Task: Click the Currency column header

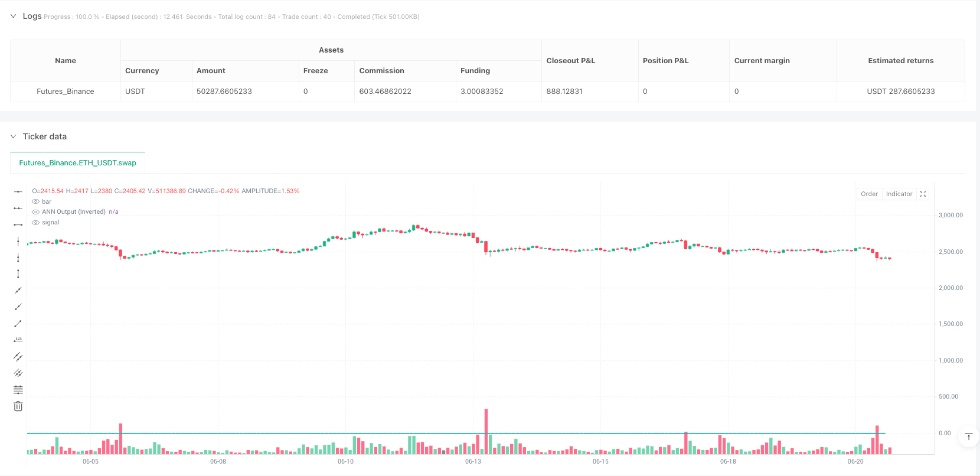Action: pos(156,71)
